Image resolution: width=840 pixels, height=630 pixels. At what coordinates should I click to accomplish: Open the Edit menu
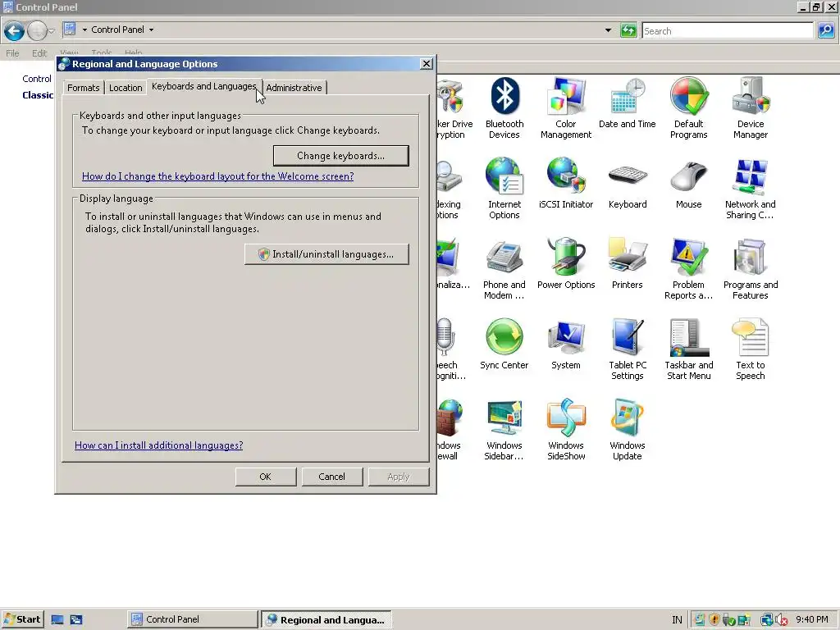click(39, 53)
